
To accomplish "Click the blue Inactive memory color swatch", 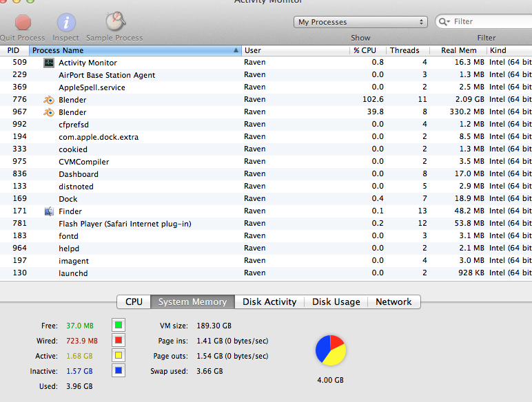I will [119, 370].
